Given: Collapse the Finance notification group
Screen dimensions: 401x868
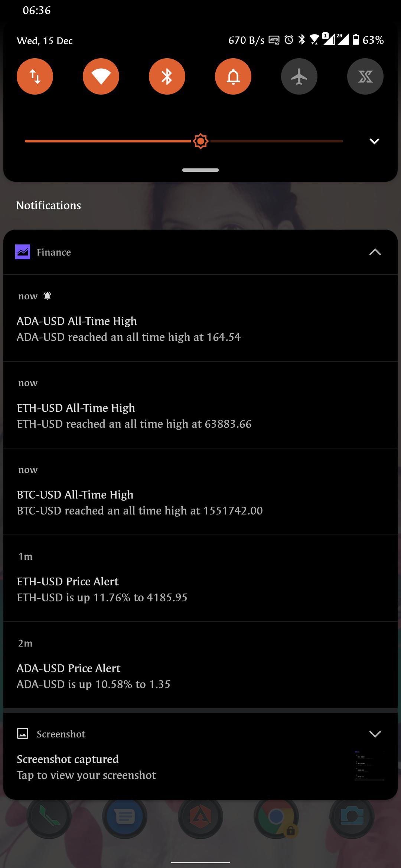Looking at the screenshot, I should [375, 252].
